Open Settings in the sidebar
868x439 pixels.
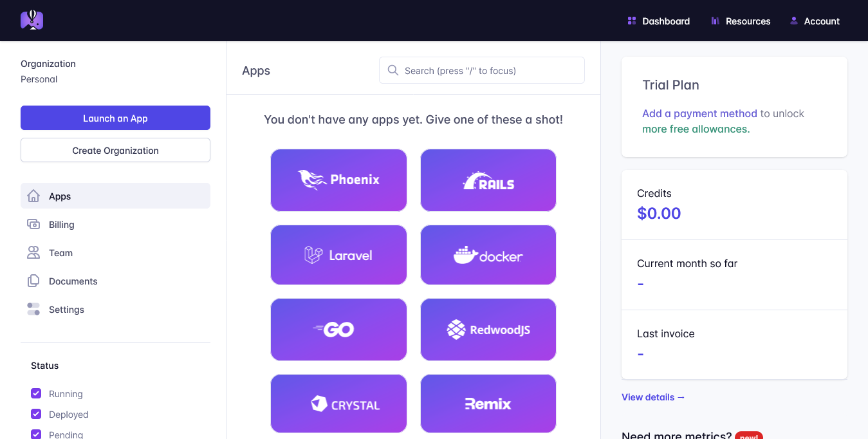[115, 309]
